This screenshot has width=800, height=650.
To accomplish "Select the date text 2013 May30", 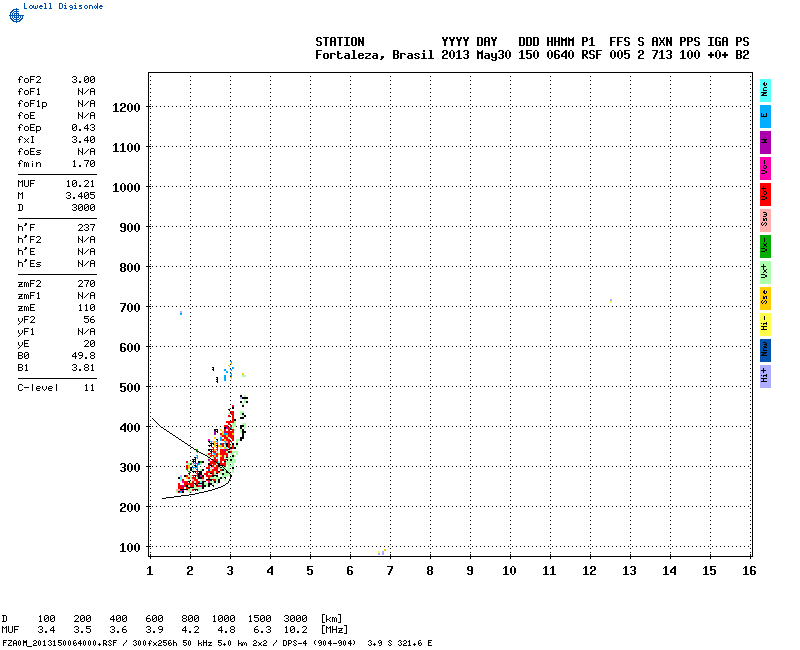I will [476, 55].
